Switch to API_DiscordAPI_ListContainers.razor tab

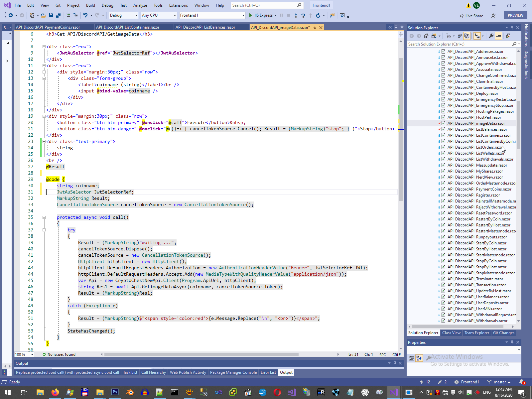(128, 27)
